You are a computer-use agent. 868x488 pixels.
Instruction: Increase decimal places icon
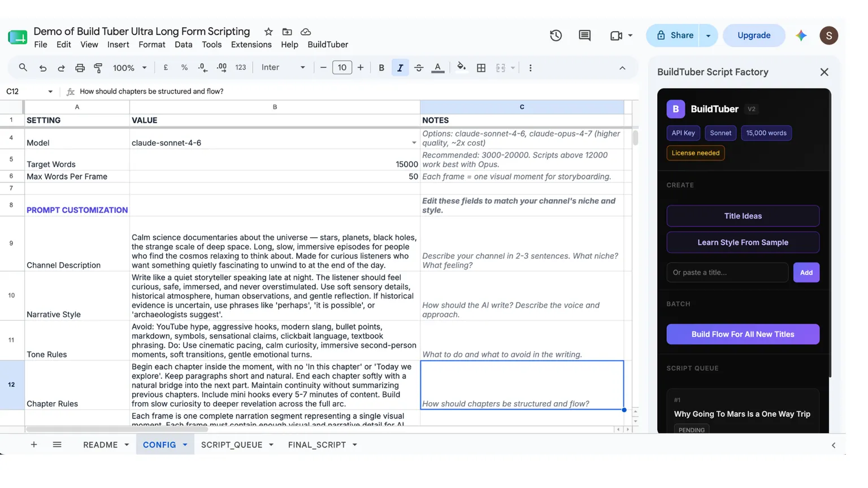point(222,68)
